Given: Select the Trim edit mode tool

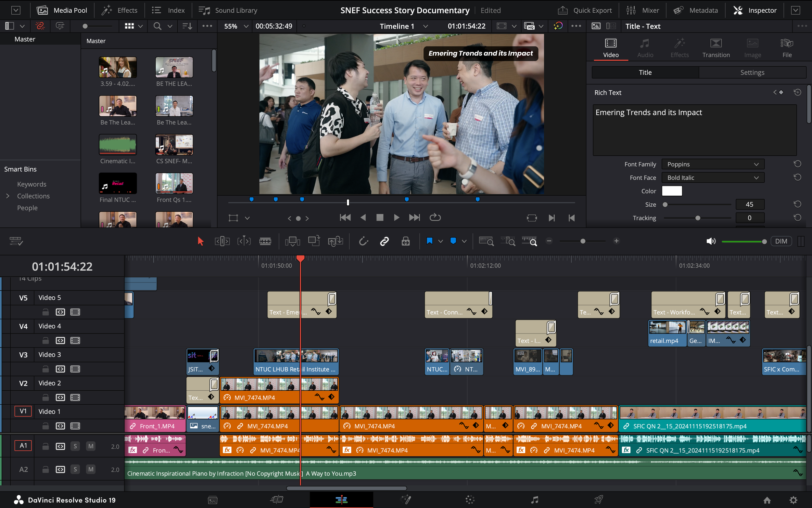Looking at the screenshot, I should [222, 241].
